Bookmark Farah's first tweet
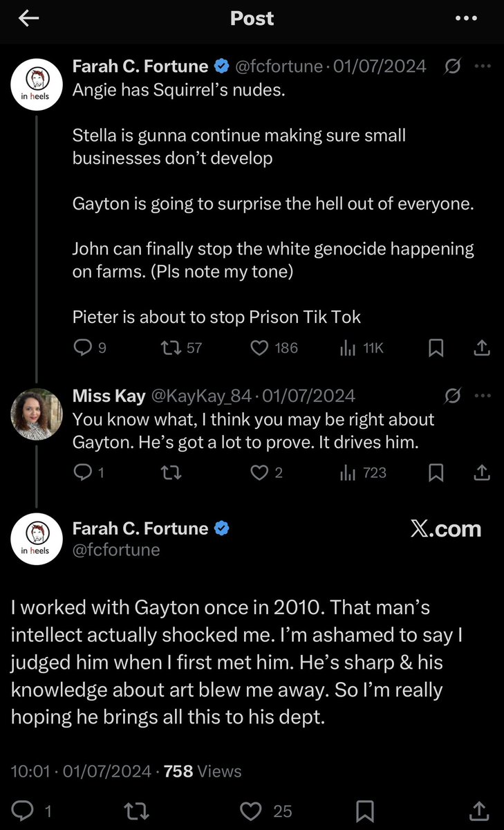Screen dimensions: 504x830 (x=436, y=348)
